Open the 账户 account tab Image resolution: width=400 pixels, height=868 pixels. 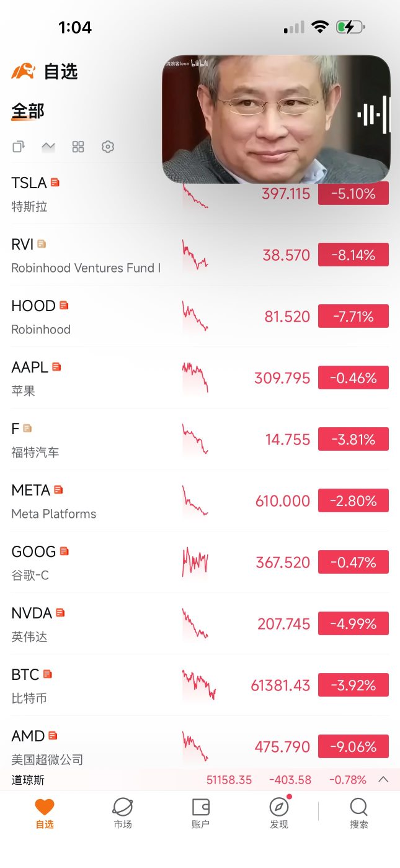pos(201,814)
